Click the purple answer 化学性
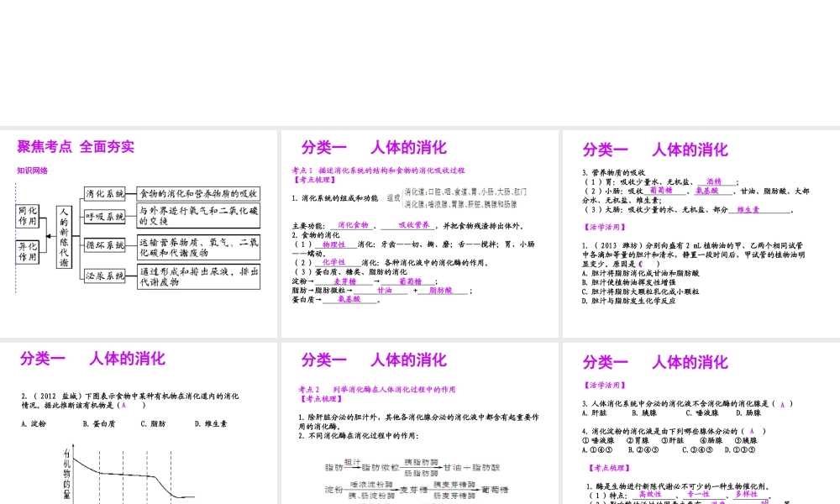This screenshot has width=840, height=504. coord(333,262)
